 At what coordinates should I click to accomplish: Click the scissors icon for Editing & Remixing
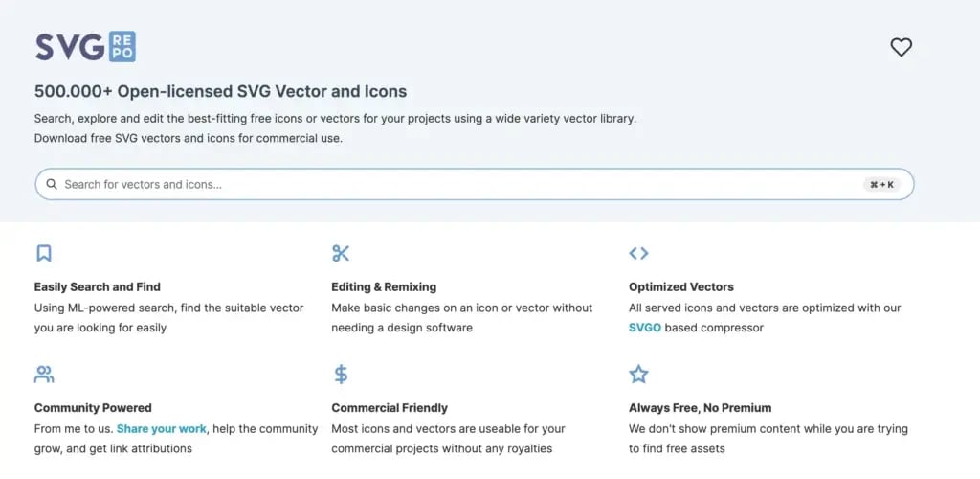pyautogui.click(x=341, y=253)
